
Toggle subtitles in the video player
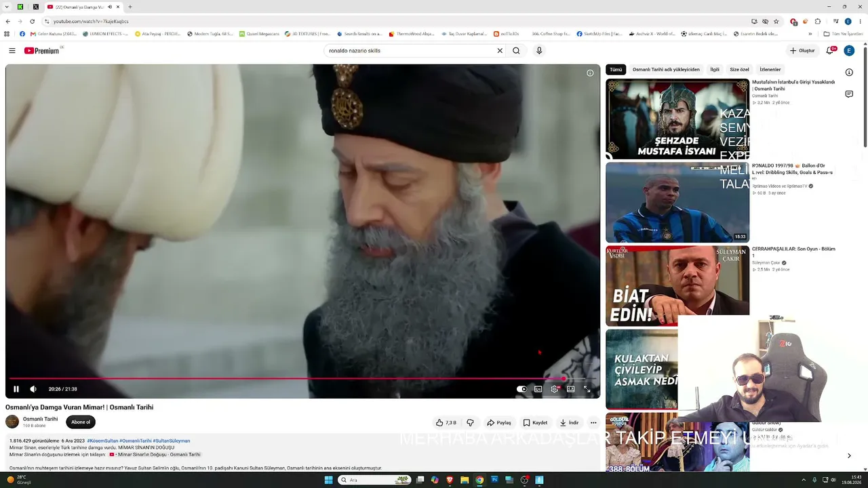(538, 389)
